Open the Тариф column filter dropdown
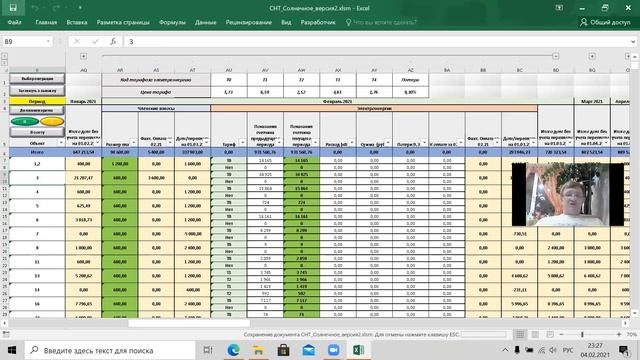640x360 pixels. [242, 142]
